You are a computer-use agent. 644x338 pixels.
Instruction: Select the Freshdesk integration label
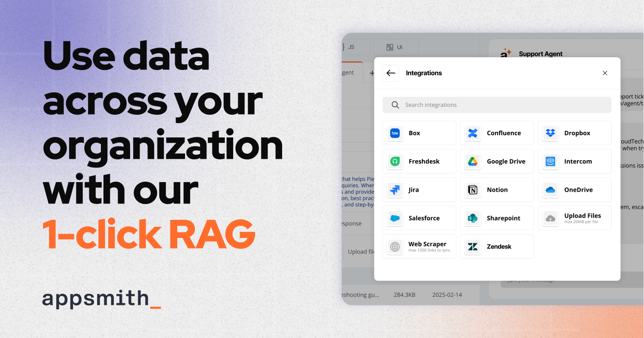(424, 161)
